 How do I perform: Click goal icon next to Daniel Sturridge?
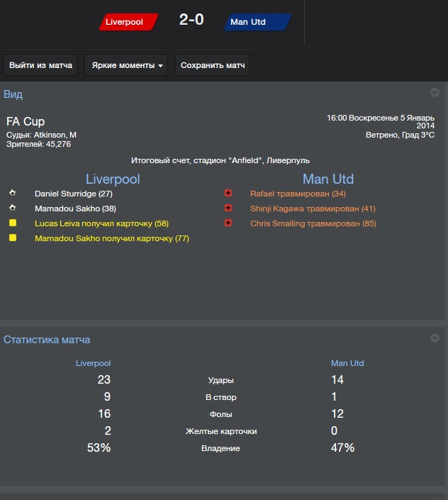point(13,193)
